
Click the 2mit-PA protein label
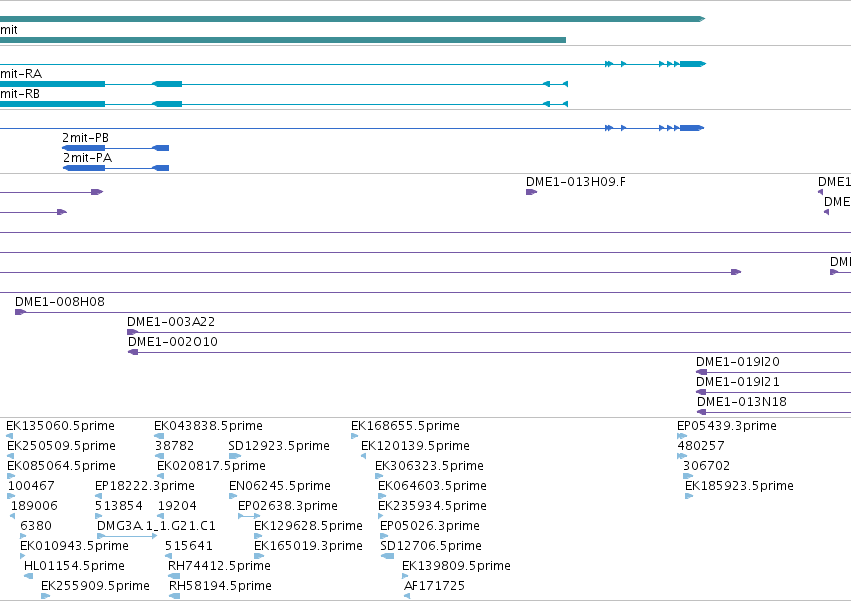click(x=87, y=158)
